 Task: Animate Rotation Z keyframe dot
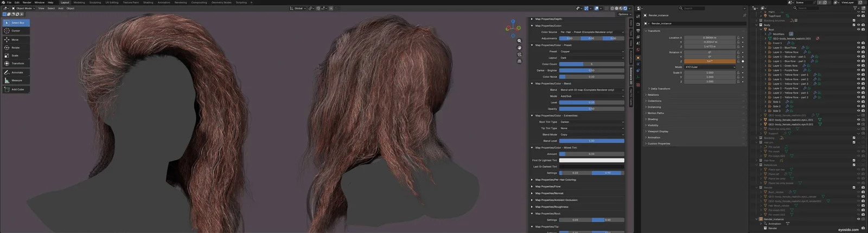tap(743, 61)
